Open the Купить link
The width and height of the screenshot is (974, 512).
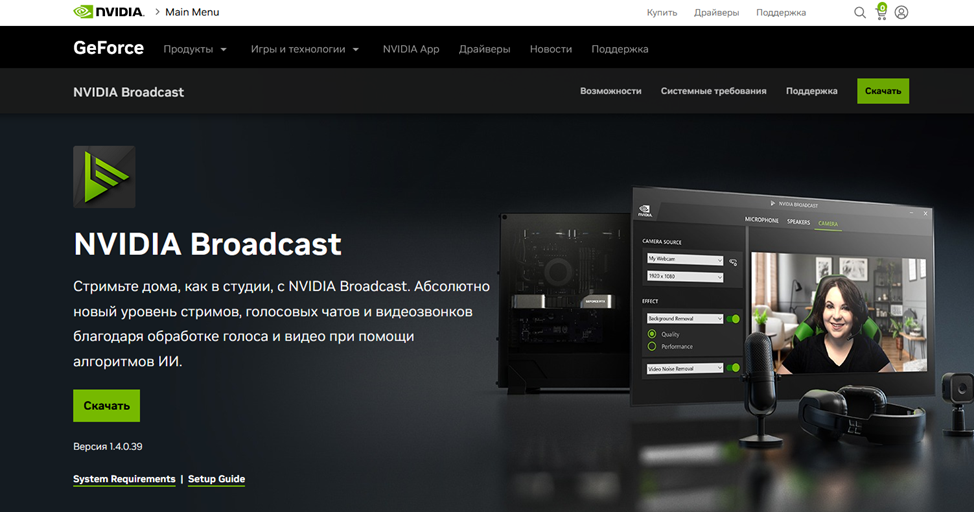[x=662, y=12]
